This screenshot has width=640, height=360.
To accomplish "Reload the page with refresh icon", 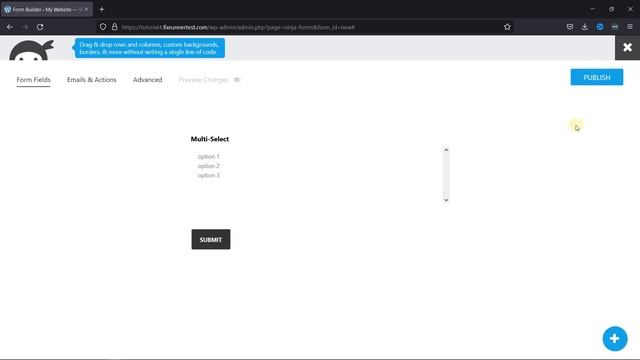I will point(40,27).
